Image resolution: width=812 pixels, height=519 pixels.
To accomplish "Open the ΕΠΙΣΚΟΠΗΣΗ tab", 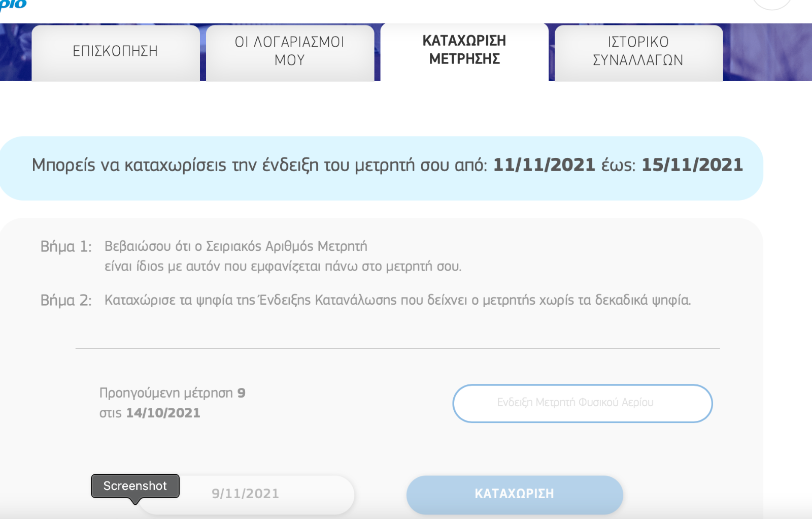I will [x=115, y=52].
